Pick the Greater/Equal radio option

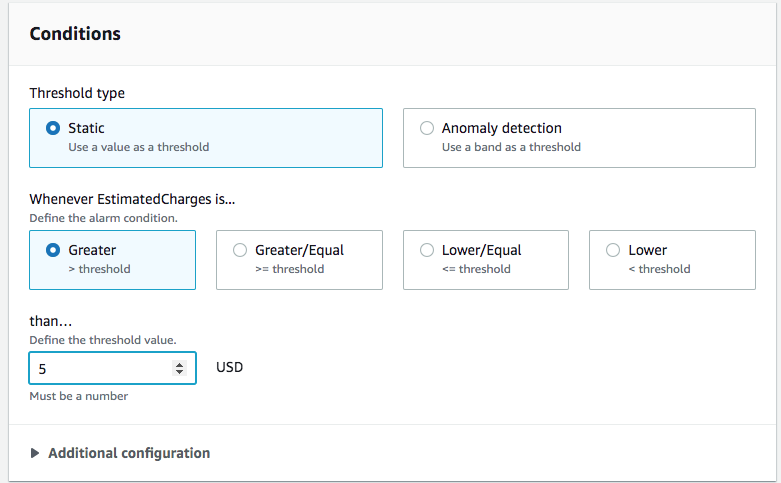(x=240, y=250)
